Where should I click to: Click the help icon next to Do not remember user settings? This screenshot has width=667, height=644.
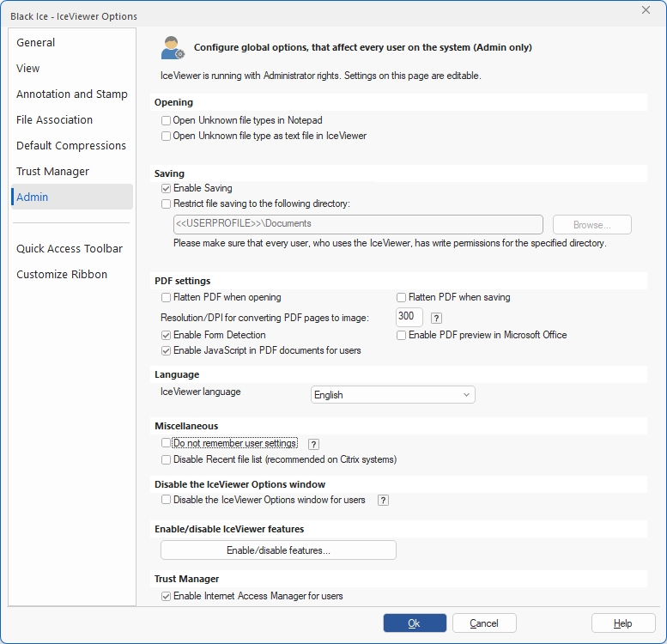click(x=313, y=444)
